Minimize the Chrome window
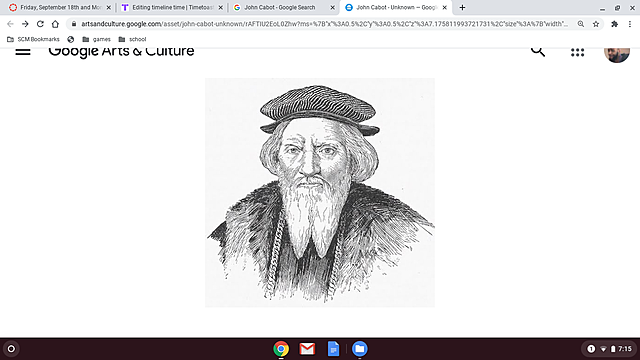The width and height of the screenshot is (640, 360). click(602, 8)
